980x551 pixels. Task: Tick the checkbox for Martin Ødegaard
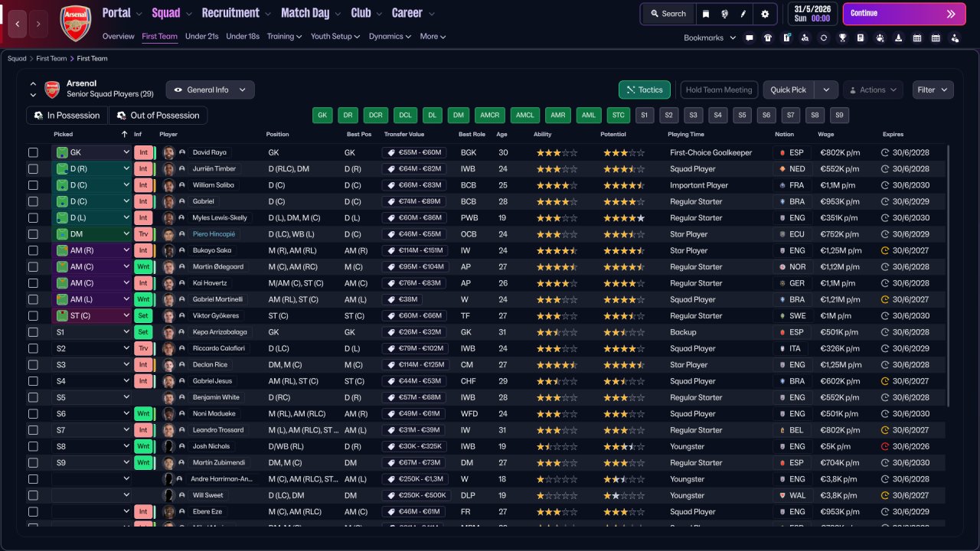point(33,266)
